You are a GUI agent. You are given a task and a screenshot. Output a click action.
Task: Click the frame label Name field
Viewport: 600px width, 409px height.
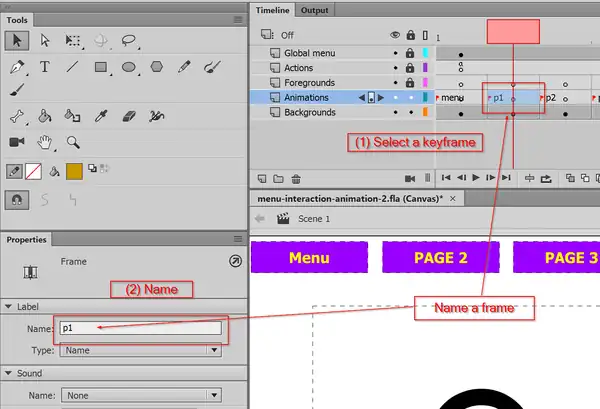point(140,327)
